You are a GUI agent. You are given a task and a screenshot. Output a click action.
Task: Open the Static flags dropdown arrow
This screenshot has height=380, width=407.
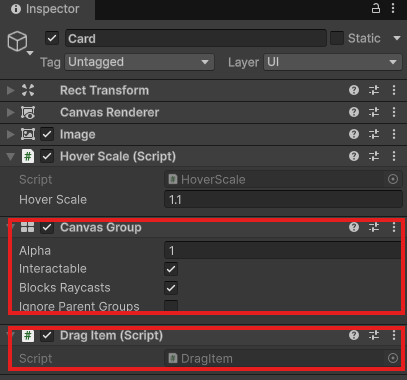pos(397,38)
